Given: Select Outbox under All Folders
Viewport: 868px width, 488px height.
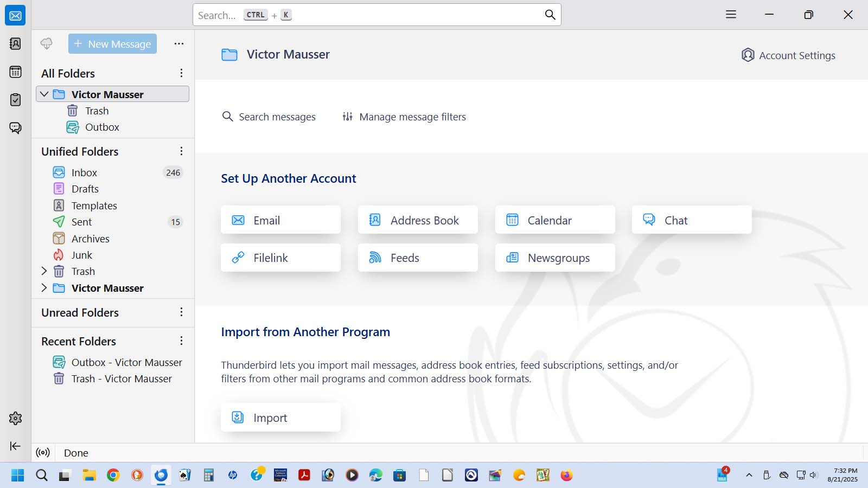Looking at the screenshot, I should coord(112,127).
